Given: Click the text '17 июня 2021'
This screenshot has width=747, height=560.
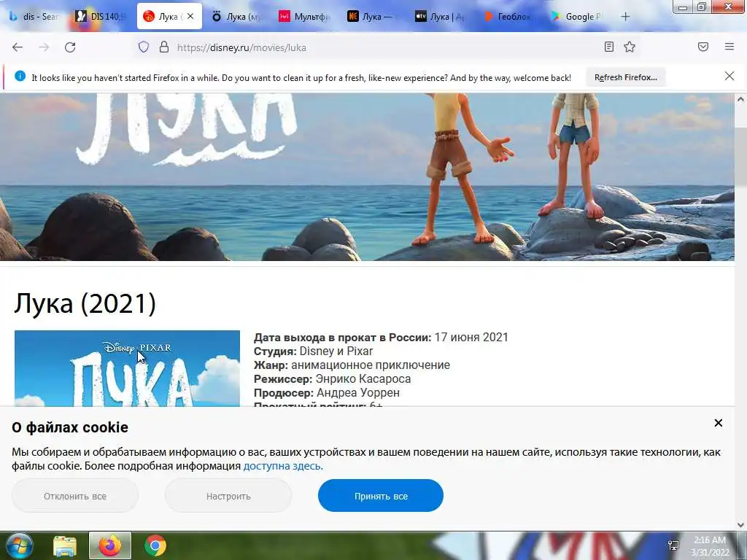Looking at the screenshot, I should [x=471, y=337].
